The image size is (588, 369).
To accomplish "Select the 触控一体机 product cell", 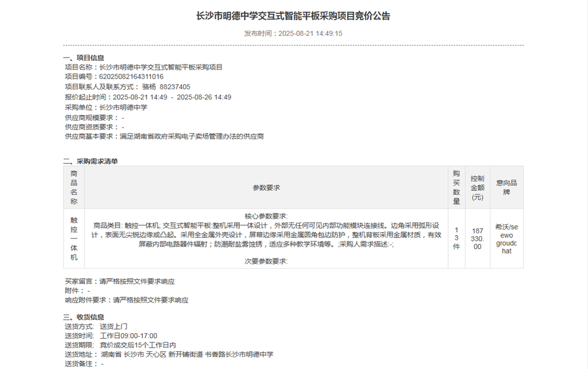I will 73,239.
